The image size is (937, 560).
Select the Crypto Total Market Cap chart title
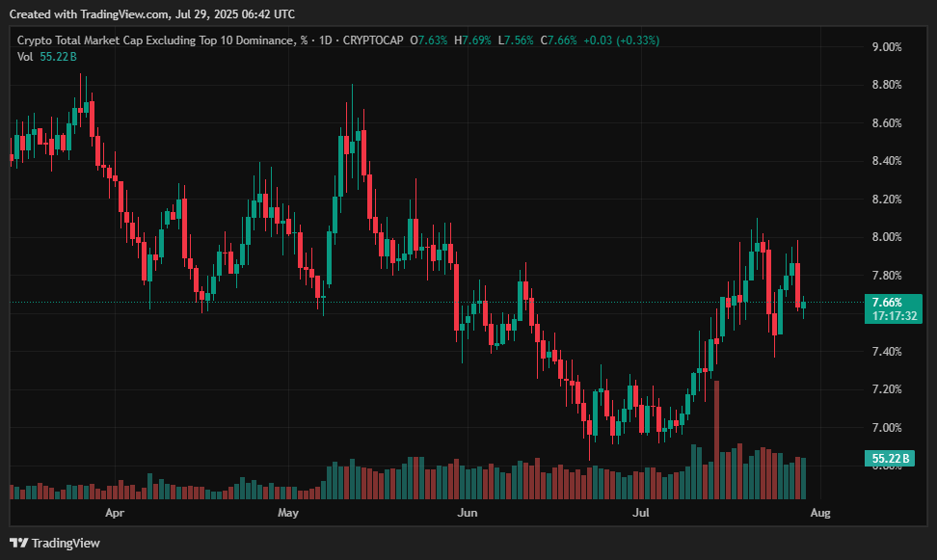pos(154,40)
